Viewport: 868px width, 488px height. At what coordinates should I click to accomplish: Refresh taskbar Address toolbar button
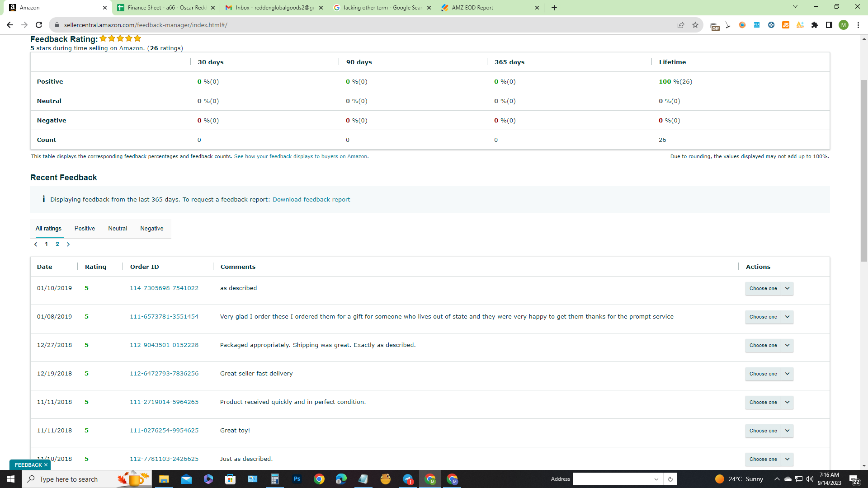coord(670,479)
